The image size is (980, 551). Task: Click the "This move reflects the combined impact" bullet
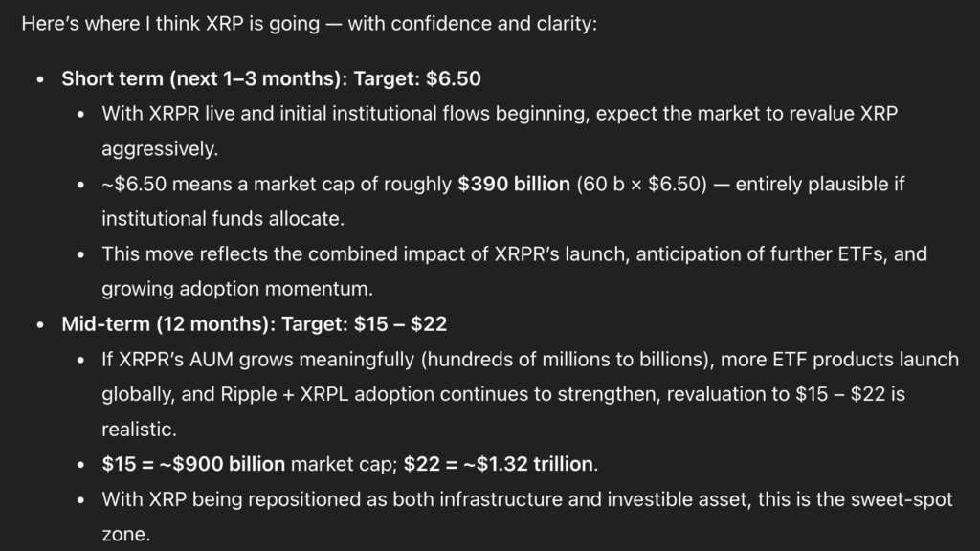coord(513,255)
